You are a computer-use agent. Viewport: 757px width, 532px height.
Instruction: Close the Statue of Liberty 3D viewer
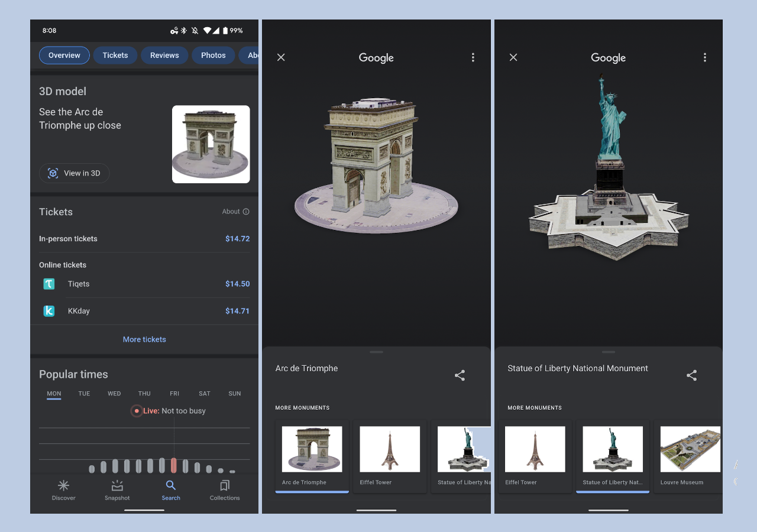coord(513,57)
